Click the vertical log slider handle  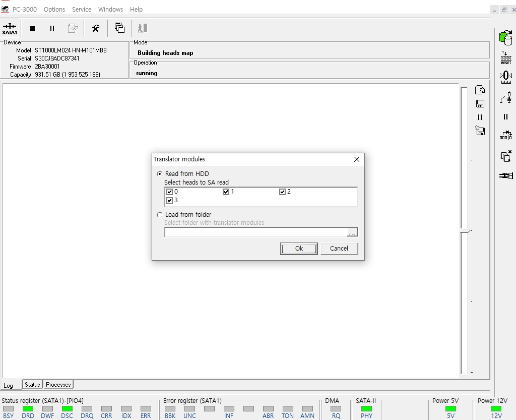point(465,231)
